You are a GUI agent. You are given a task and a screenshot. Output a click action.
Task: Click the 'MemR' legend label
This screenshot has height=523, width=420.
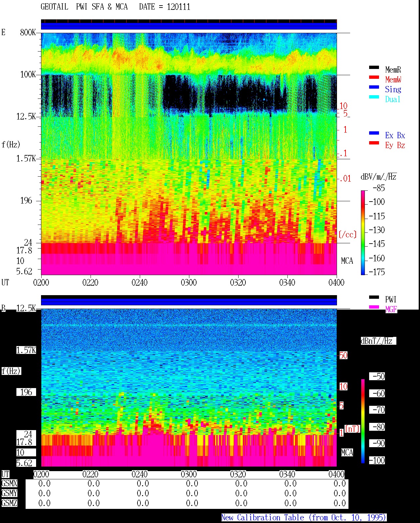tap(393, 70)
